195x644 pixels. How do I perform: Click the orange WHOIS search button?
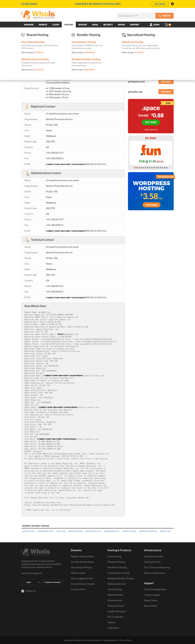[164, 16]
